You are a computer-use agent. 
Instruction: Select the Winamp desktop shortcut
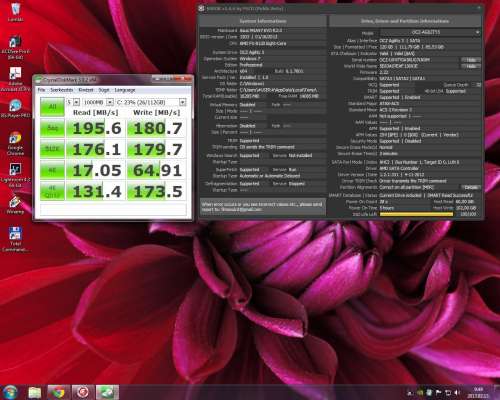coord(15,205)
